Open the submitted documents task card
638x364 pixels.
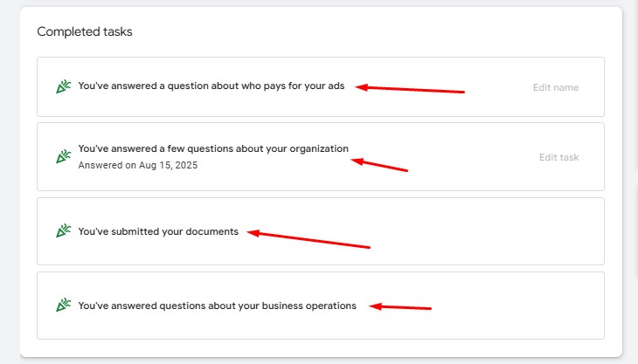pyautogui.click(x=321, y=231)
